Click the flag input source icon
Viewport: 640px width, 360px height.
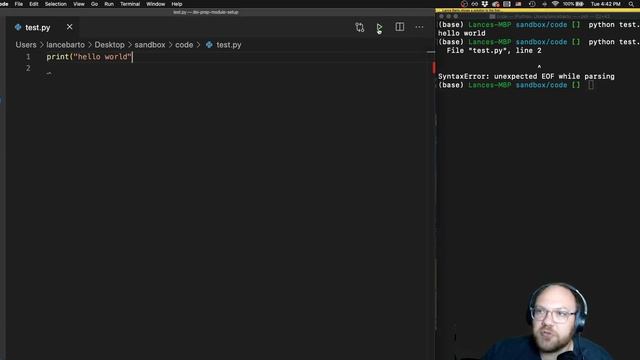(x=518, y=4)
